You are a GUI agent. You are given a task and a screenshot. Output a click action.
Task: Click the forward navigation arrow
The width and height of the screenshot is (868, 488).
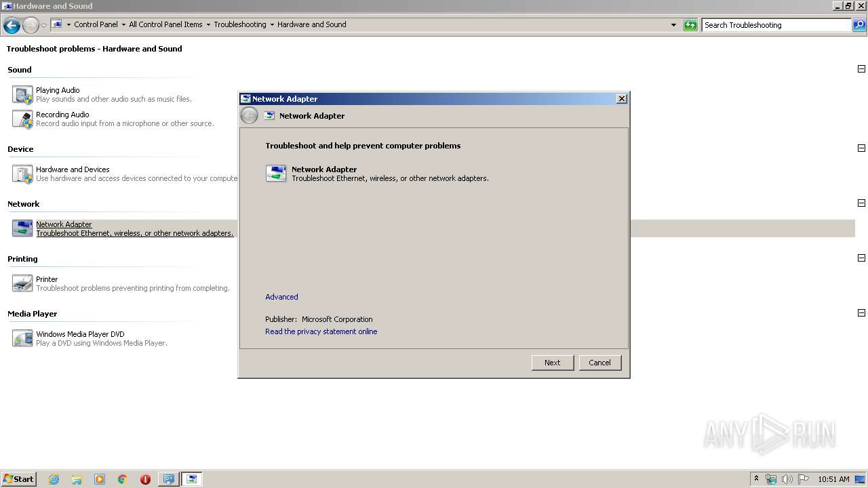[x=31, y=26]
